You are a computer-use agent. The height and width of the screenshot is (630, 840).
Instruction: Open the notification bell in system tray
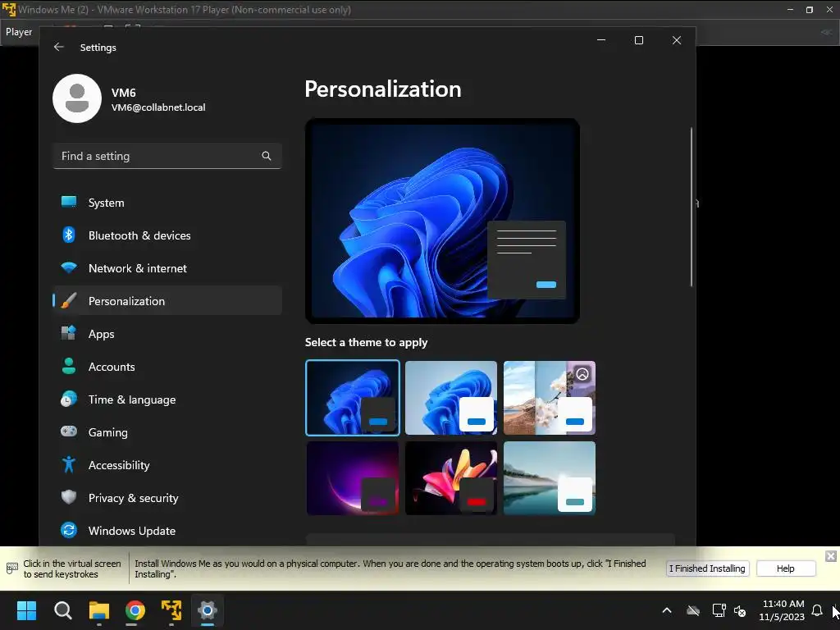tap(817, 610)
